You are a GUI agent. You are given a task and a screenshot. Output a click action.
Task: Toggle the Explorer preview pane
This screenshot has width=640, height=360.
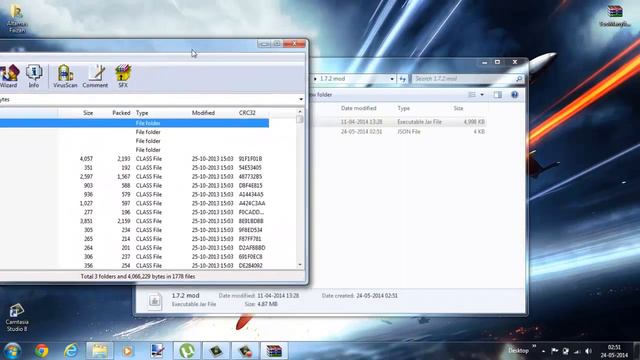point(498,95)
